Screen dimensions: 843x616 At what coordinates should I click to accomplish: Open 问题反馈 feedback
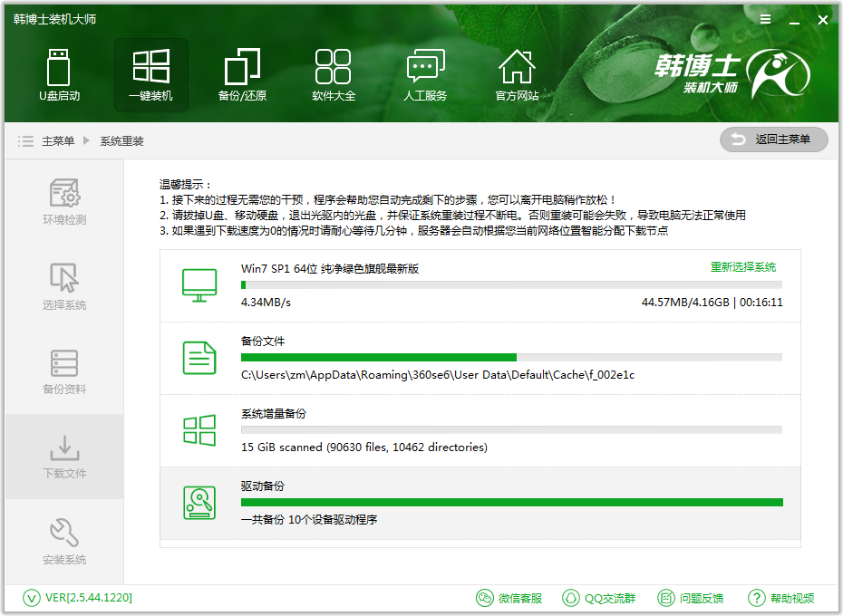[690, 598]
